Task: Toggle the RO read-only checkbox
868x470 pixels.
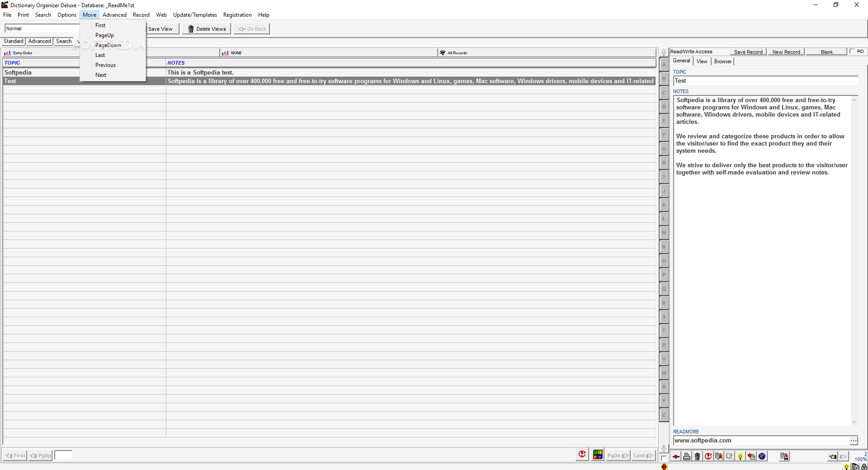Action: [852, 52]
